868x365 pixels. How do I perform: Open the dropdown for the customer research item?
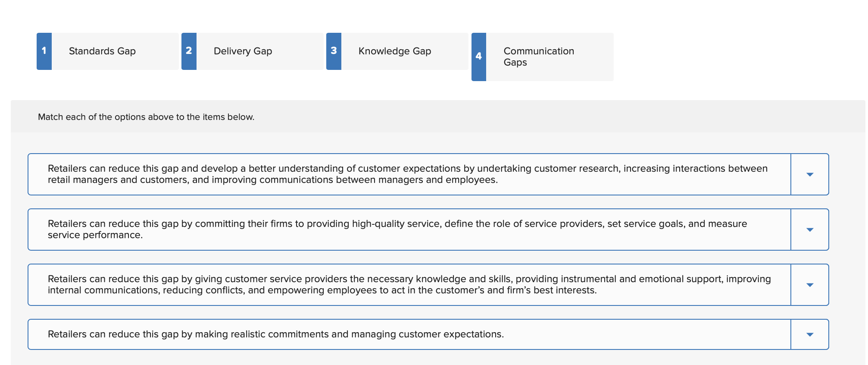coord(809,174)
